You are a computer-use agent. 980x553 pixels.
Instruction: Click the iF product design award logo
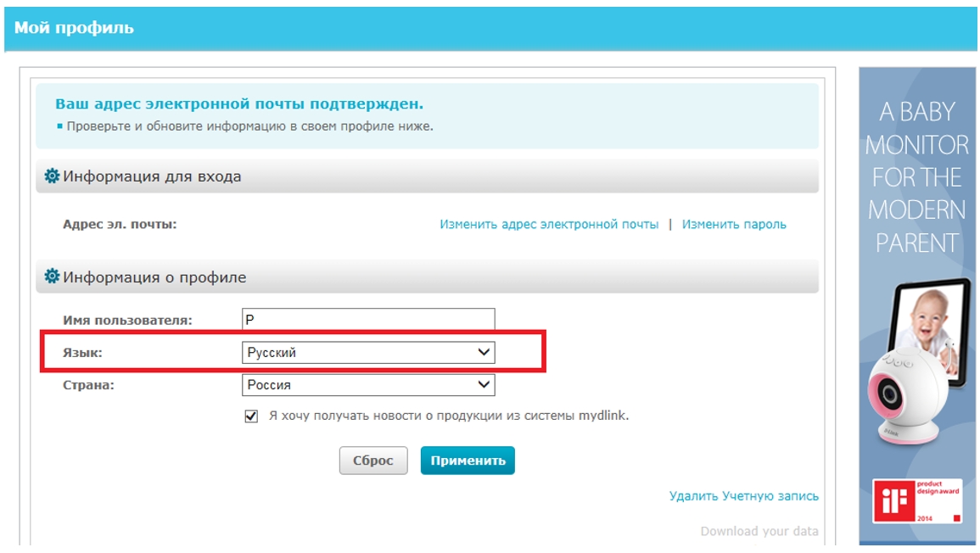coord(917,501)
